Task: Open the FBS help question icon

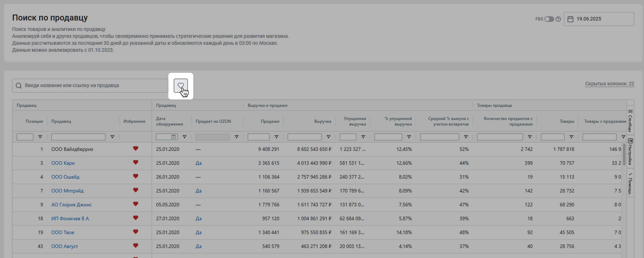Action: tap(558, 19)
